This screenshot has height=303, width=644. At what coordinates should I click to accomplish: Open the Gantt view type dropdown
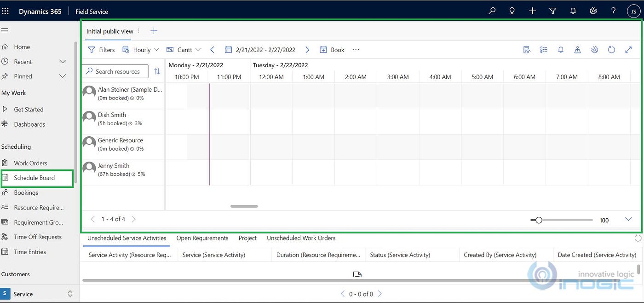tap(184, 50)
